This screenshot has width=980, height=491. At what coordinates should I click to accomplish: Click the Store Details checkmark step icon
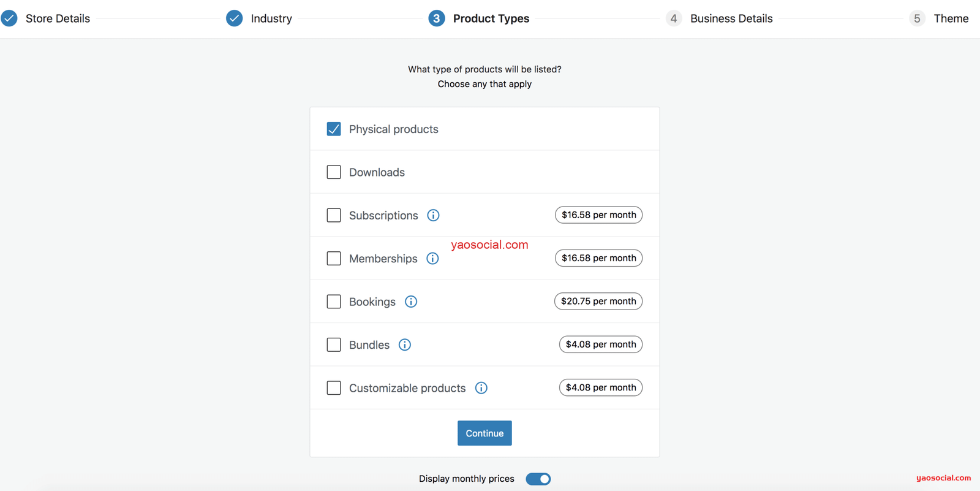click(x=9, y=18)
